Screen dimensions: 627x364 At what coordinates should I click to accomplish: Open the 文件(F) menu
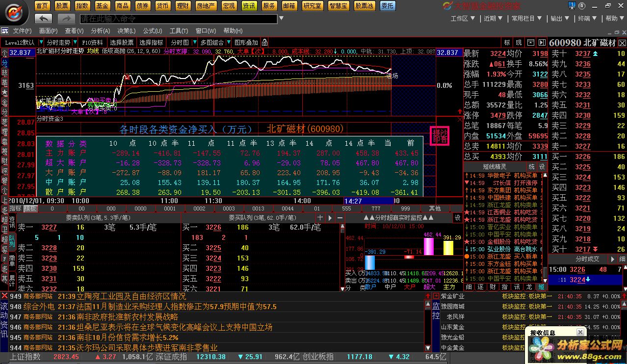pos(22,30)
